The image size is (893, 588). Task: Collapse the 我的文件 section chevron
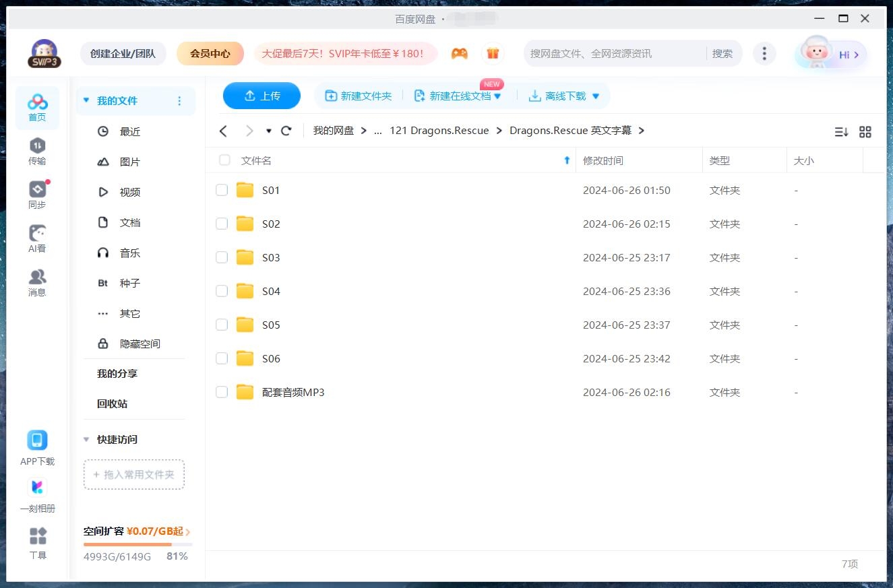point(86,100)
